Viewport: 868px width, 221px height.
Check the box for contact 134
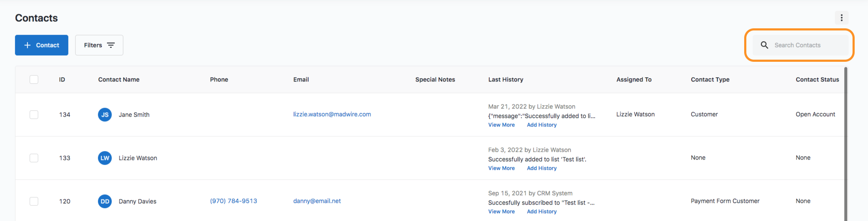(34, 115)
